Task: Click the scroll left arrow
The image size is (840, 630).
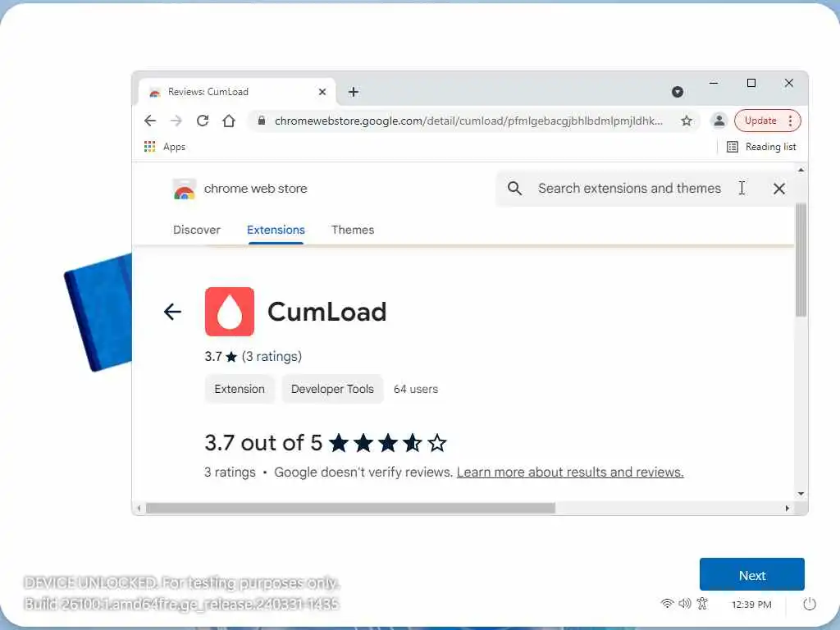Action: [139, 508]
